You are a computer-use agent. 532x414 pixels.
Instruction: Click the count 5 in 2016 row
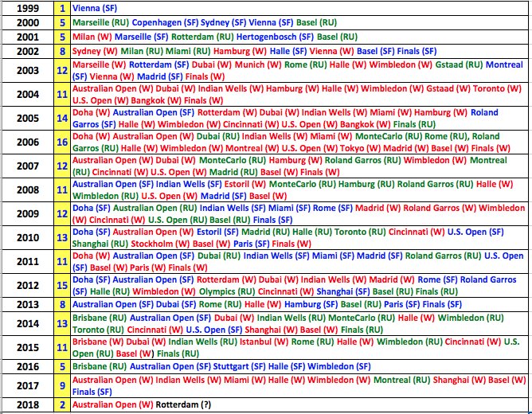coord(62,366)
